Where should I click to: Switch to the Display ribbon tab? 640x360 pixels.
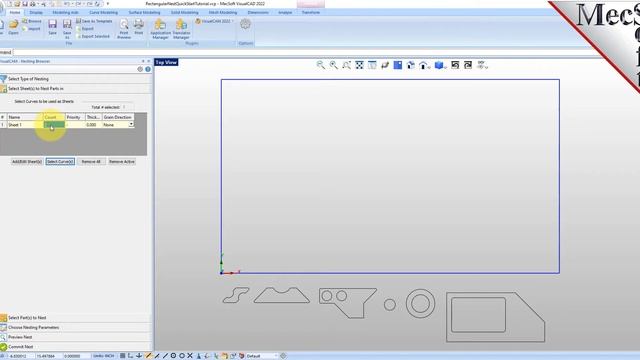click(36, 13)
